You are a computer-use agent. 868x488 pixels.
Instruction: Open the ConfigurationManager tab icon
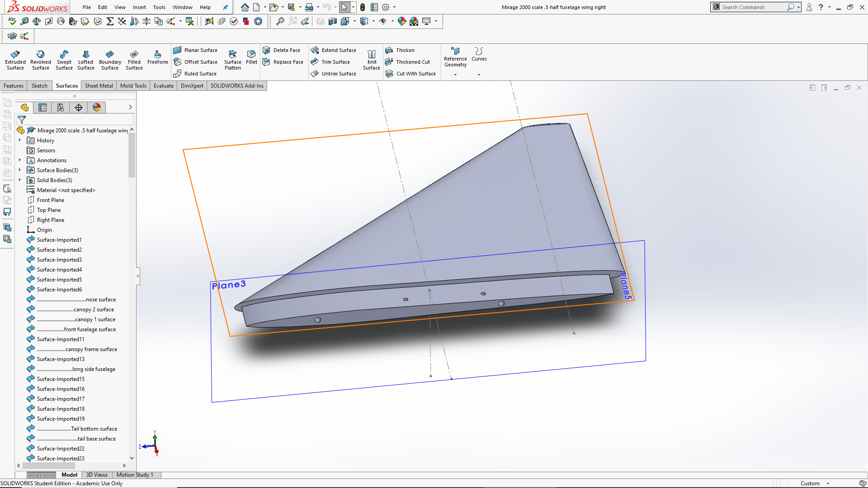(x=61, y=108)
